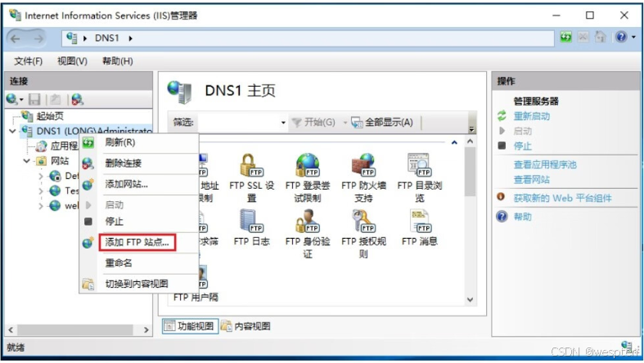The image size is (644, 363).
Task: Click the up-folder icon in connections toolbar
Action: [x=56, y=99]
